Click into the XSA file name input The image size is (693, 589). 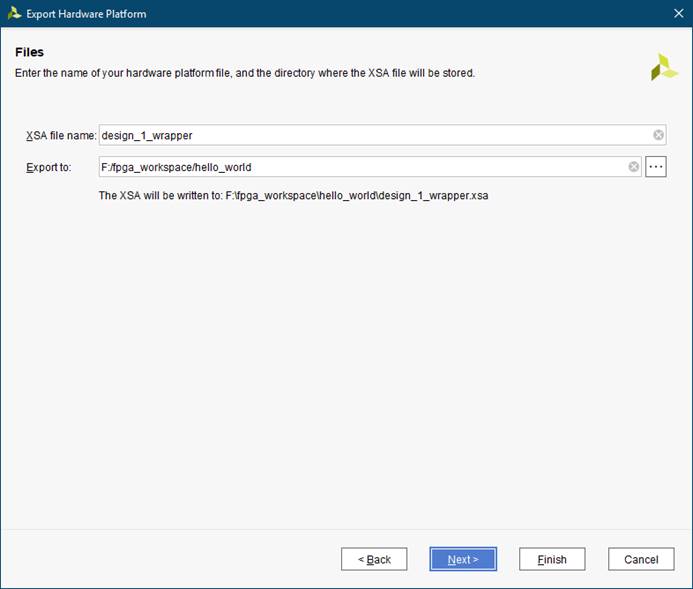tap(370, 135)
